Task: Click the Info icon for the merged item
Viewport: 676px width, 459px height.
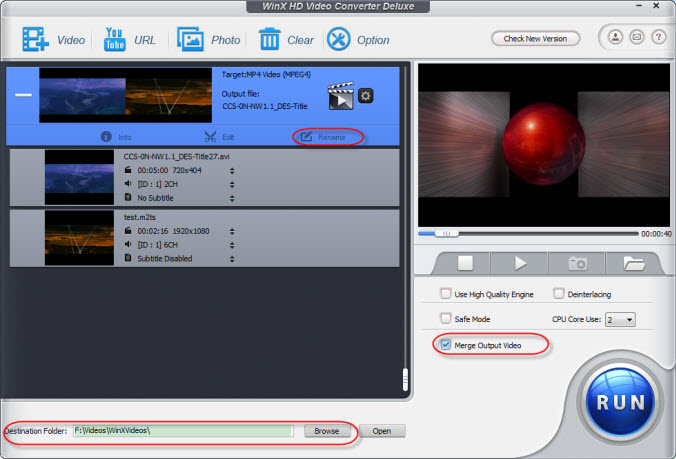Action: tap(106, 137)
